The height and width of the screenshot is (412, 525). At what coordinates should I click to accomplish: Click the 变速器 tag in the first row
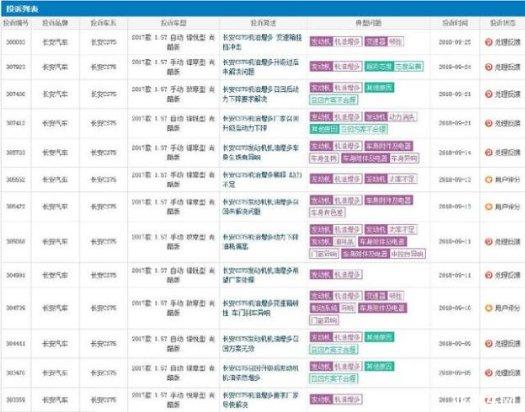pyautogui.click(x=376, y=42)
